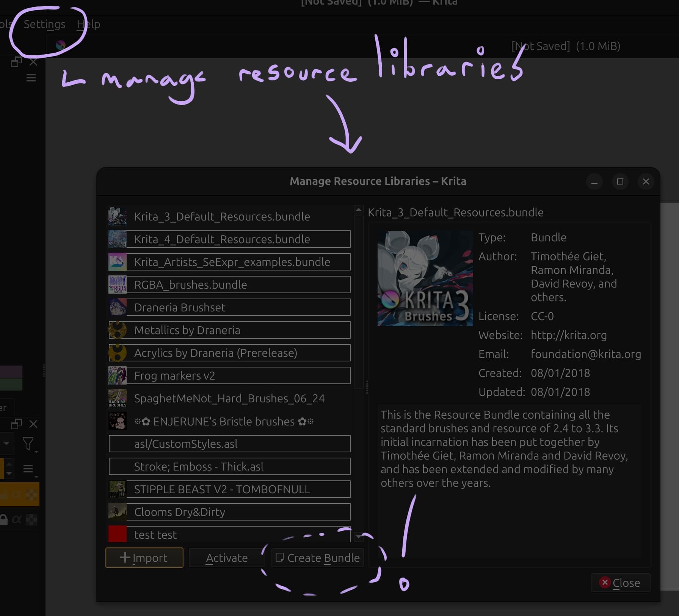
Task: Click the Krita logo on the document tab
Action: click(x=60, y=45)
